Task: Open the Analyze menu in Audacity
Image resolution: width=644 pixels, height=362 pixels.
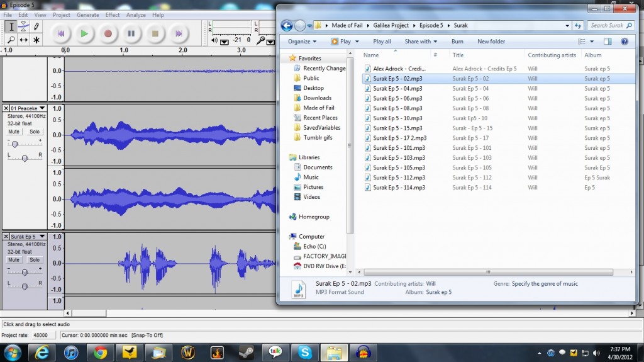Action: point(136,15)
